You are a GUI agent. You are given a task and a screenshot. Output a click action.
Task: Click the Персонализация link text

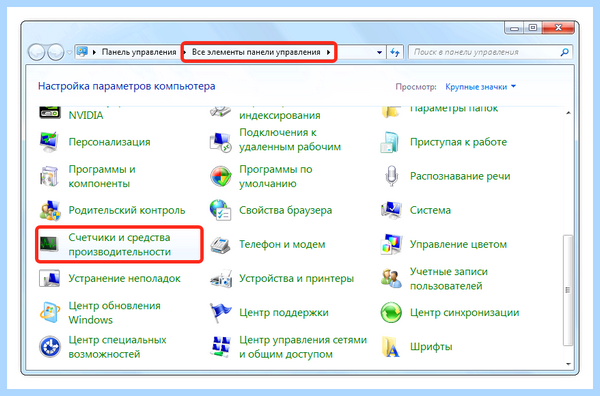click(x=109, y=142)
